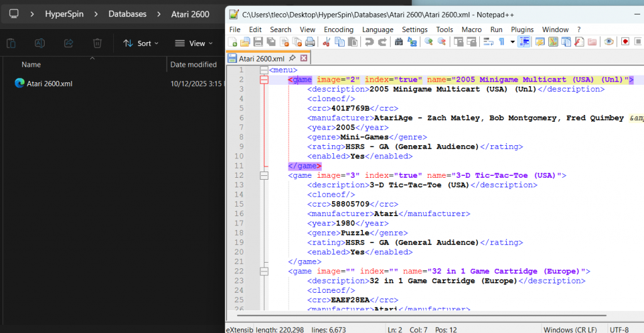The height and width of the screenshot is (333, 644).
Task: Click the Open file toolbar icon
Action: point(245,42)
